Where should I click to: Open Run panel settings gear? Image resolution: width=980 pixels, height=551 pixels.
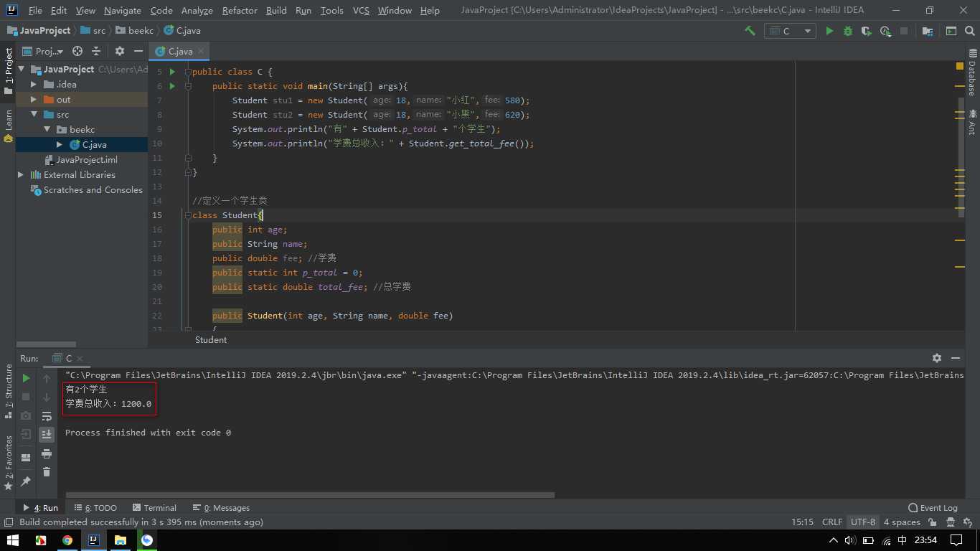[937, 357]
